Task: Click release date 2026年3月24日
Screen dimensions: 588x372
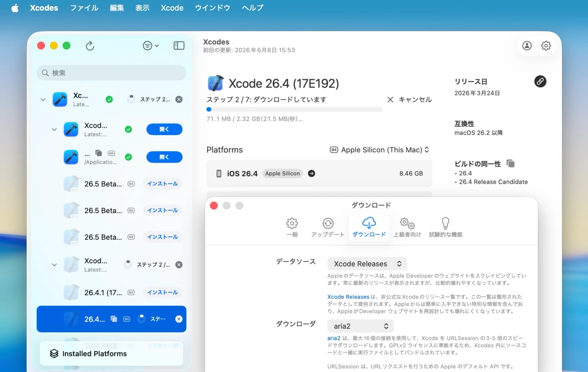Action: pos(477,93)
